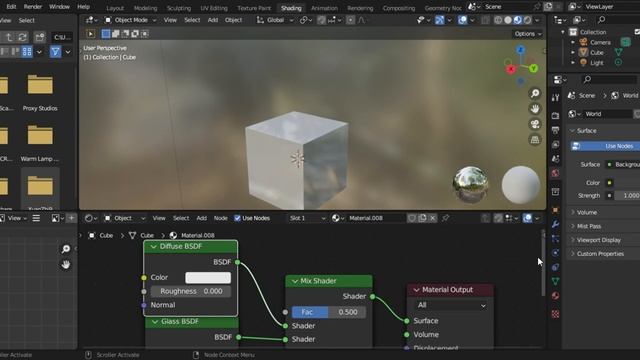Switch to rendered viewport shading
This screenshot has width=640, height=360.
[527, 20]
